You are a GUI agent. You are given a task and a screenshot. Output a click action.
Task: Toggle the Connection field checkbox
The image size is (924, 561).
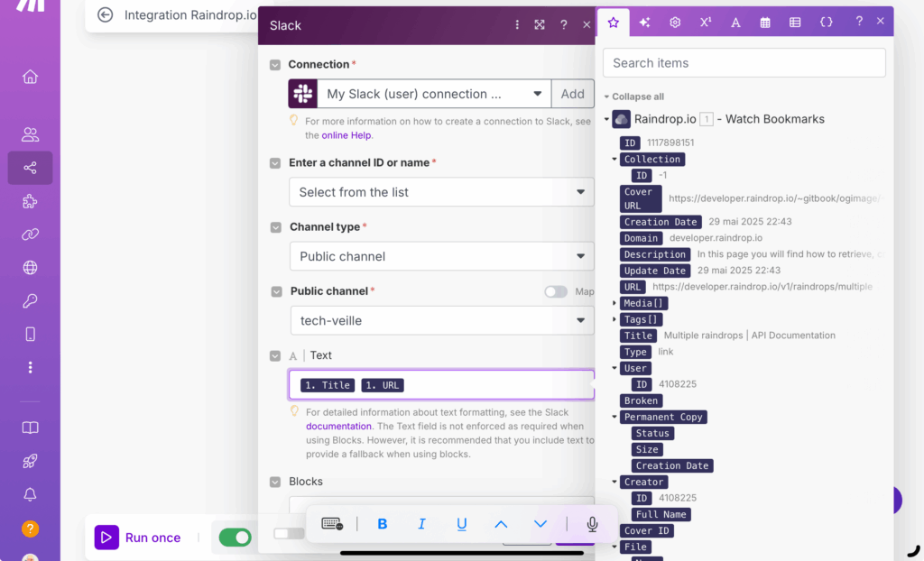click(275, 65)
